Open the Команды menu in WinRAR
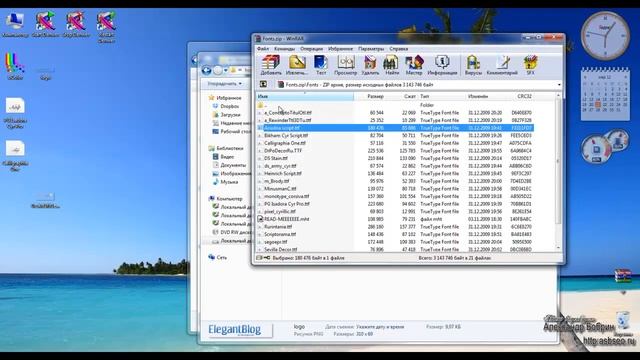 284,49
